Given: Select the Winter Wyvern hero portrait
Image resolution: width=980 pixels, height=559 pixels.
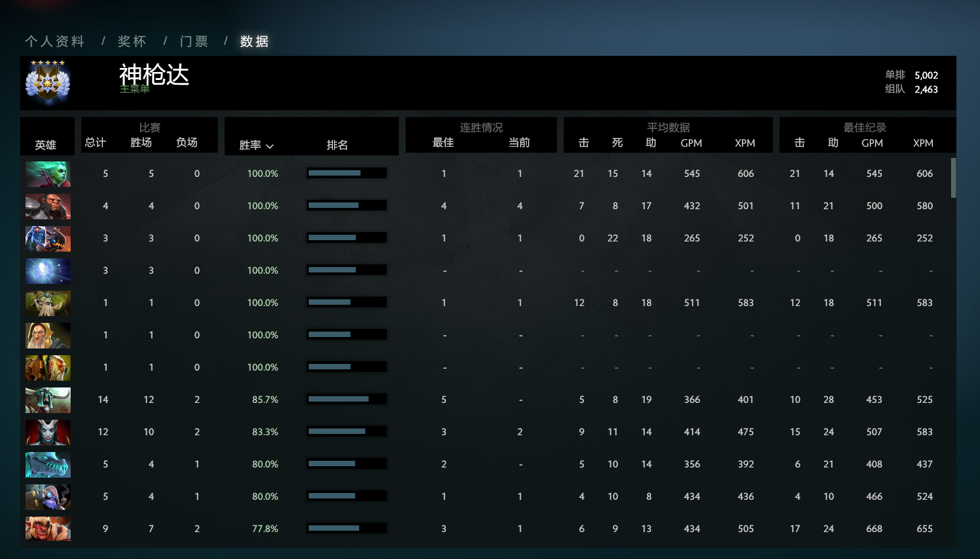Looking at the screenshot, I should [x=48, y=464].
